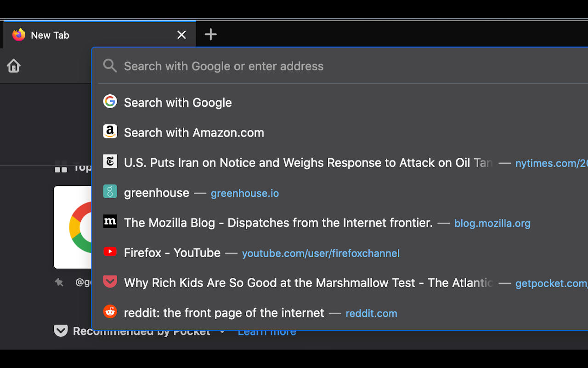Image resolution: width=588 pixels, height=368 pixels.
Task: Open the Google shortcut thumbnail
Action: [73, 227]
